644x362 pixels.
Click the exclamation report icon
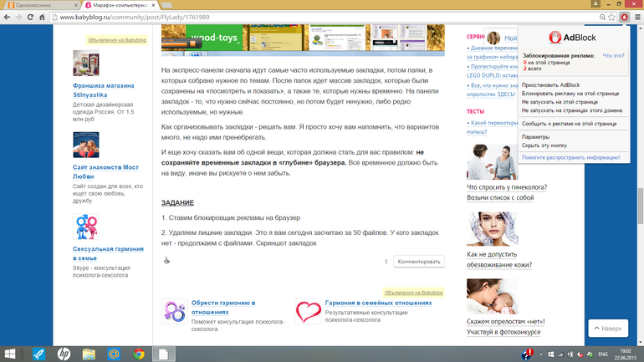[386, 262]
